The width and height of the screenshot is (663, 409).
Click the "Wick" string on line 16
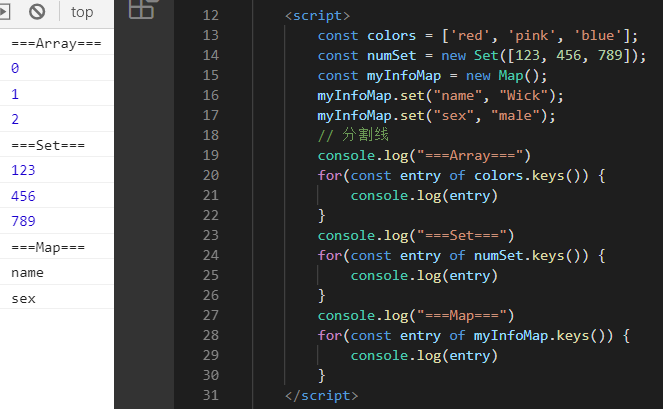point(524,96)
